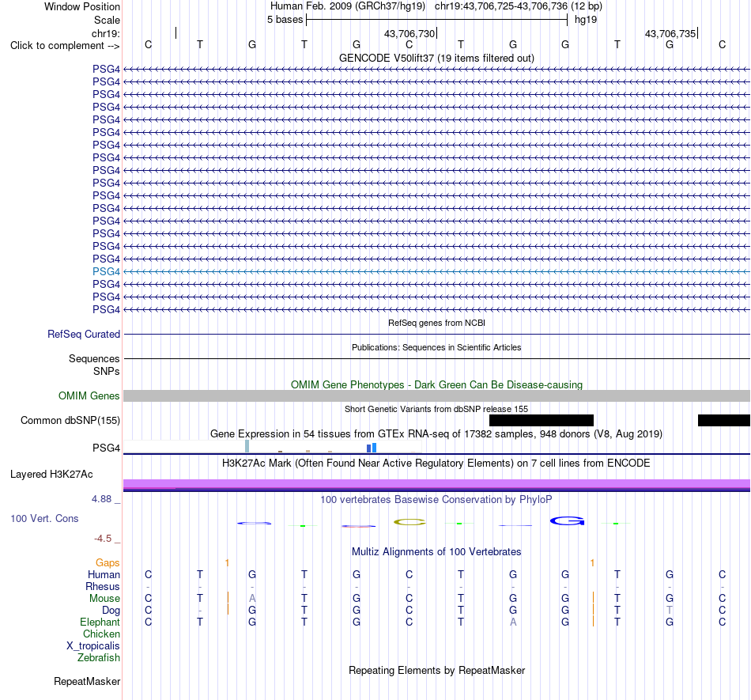Select the Zebrafish species label

[99, 658]
